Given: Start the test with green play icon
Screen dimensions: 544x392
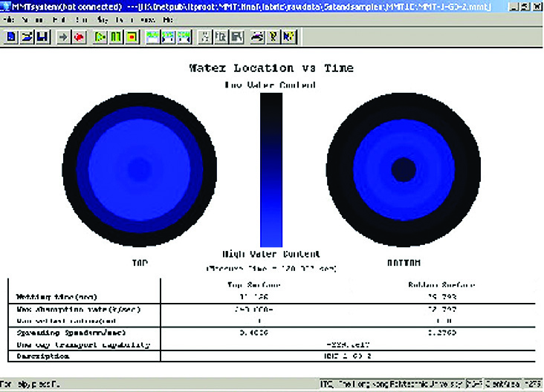Looking at the screenshot, I should point(100,36).
